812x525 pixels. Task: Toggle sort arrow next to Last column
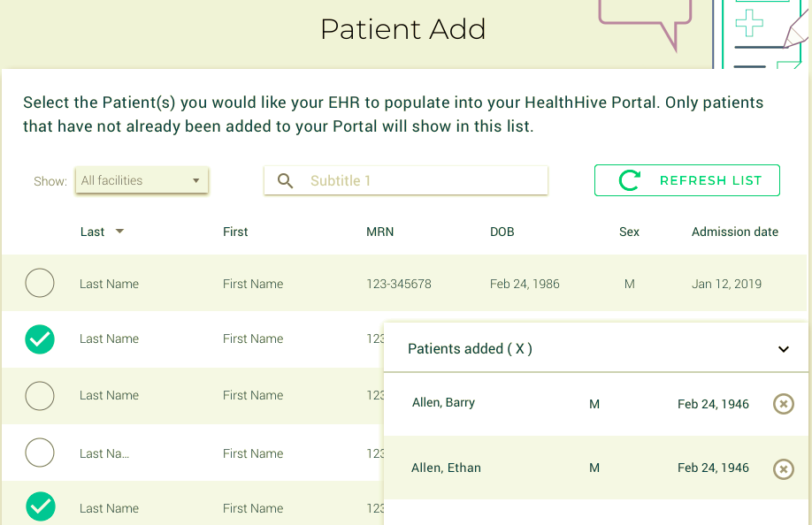[119, 232]
